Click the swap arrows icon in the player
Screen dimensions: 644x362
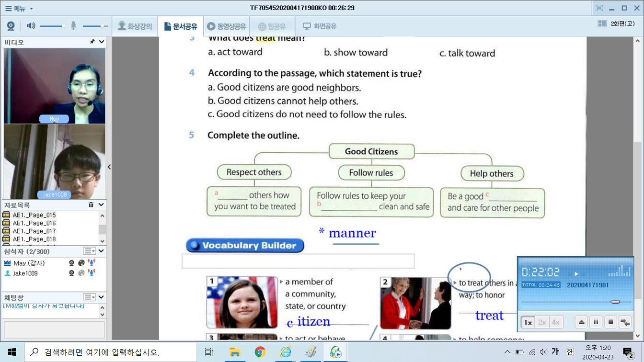[625, 322]
